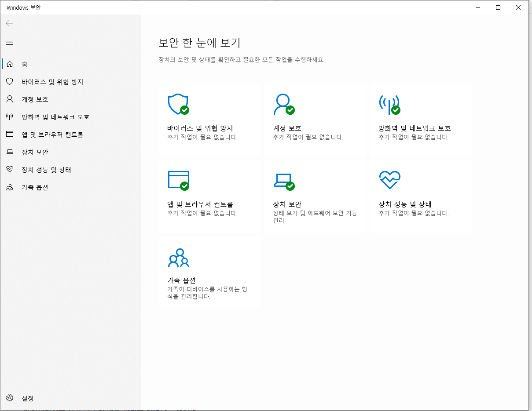Click the large family icon on 가족 옵션 tile
The width and height of the screenshot is (532, 411).
coord(178,258)
